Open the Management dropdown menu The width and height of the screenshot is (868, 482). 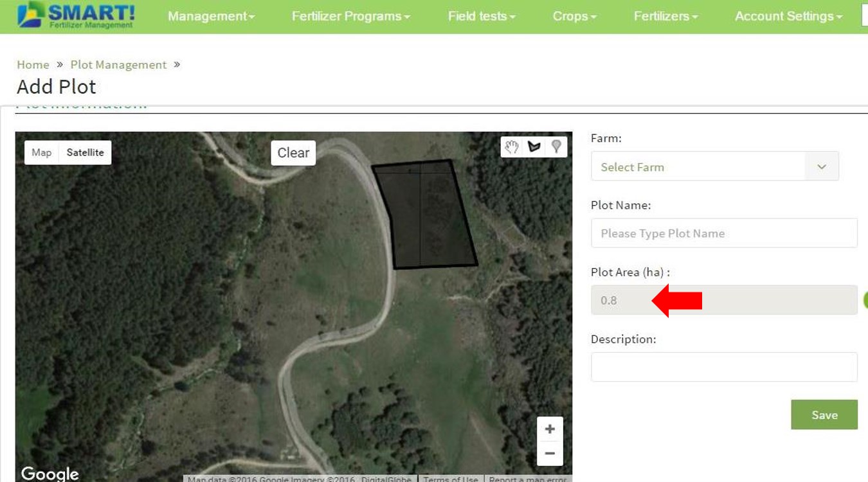pyautogui.click(x=211, y=16)
